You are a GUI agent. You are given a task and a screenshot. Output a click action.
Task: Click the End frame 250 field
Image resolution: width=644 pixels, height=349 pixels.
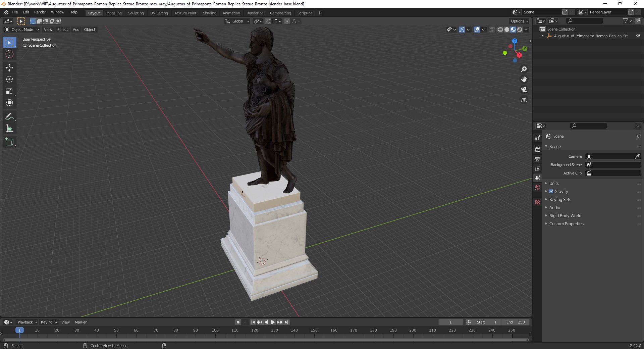point(516,322)
